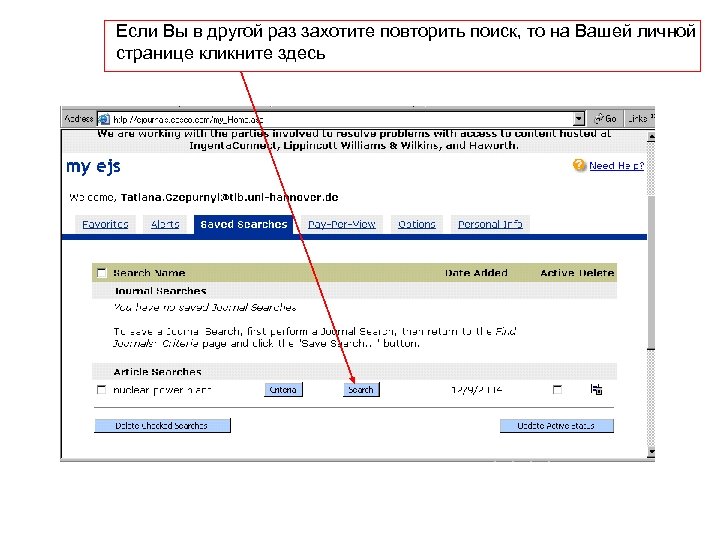Image resolution: width=720 pixels, height=540 pixels.
Task: Check the select-all checkbox beside Search Name
Action: pos(102,273)
